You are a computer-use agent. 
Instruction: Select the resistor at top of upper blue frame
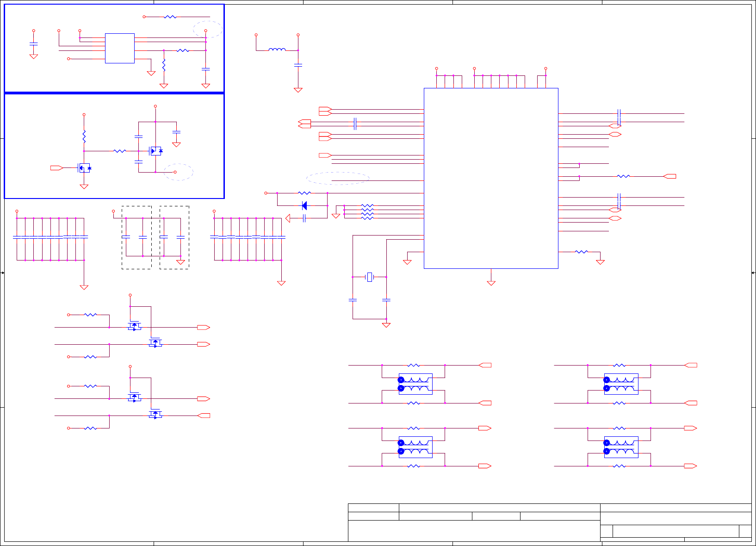click(x=170, y=17)
